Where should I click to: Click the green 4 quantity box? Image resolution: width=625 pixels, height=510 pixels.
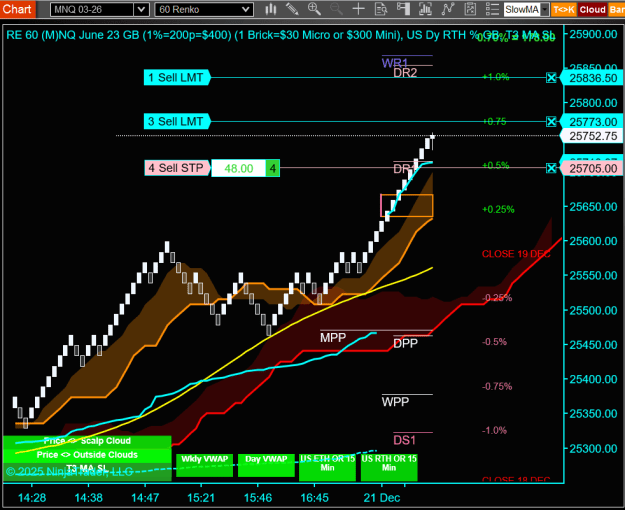pyautogui.click(x=273, y=168)
